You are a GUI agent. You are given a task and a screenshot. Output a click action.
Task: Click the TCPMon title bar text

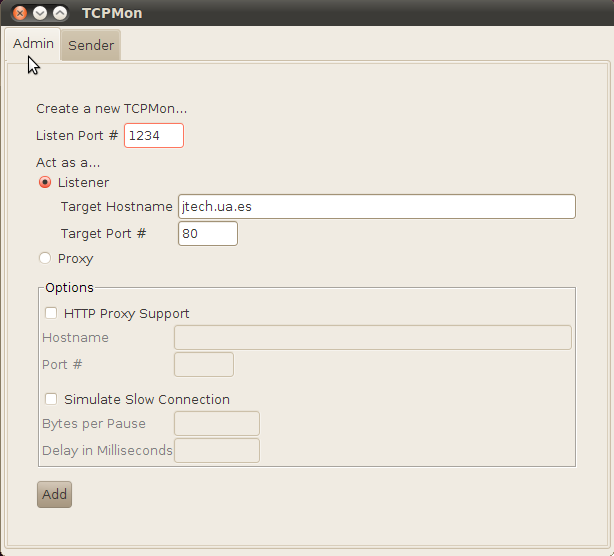click(112, 13)
